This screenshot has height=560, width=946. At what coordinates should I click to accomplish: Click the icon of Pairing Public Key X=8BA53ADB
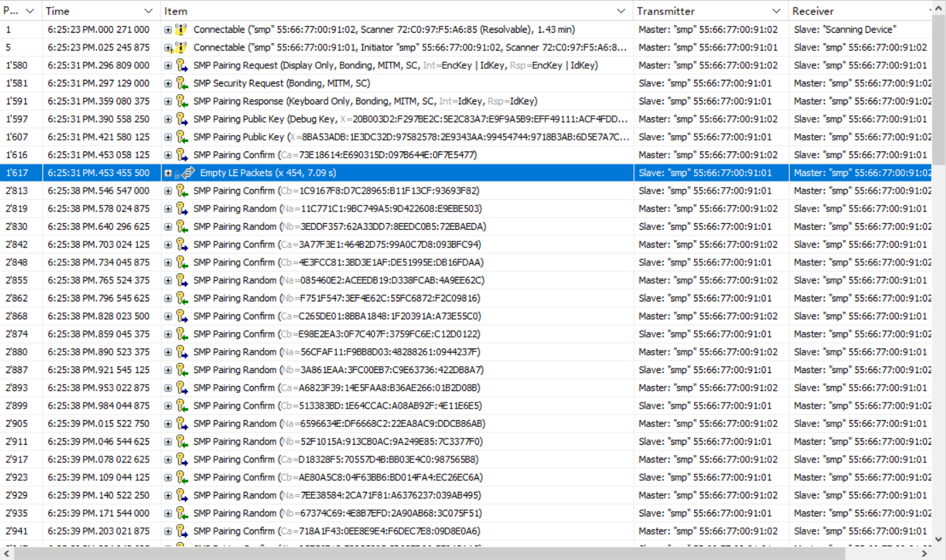[181, 137]
